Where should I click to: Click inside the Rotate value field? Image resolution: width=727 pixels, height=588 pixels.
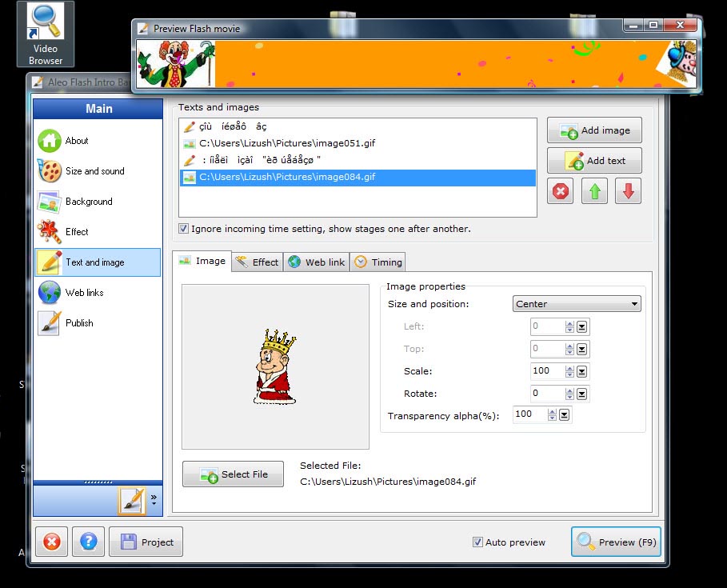coord(548,394)
